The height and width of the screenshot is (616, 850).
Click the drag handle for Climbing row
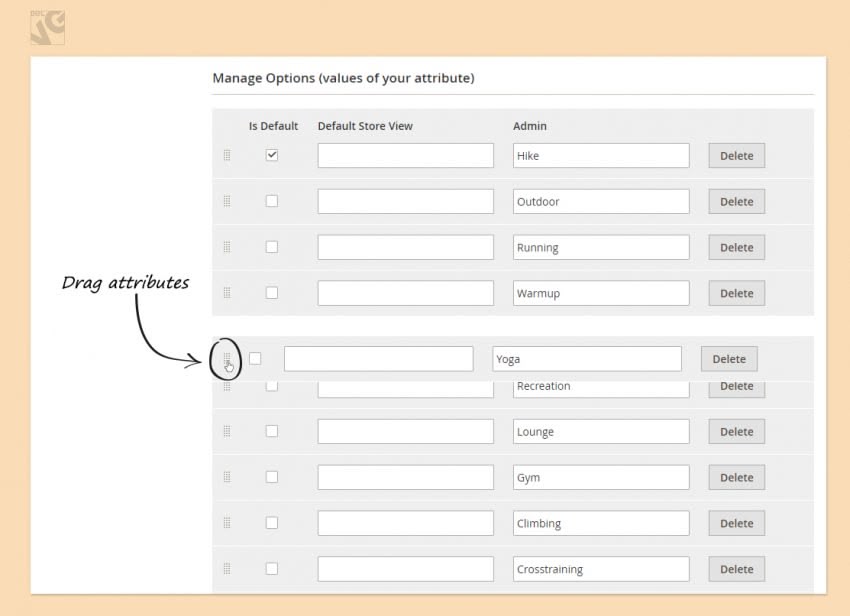(x=227, y=523)
